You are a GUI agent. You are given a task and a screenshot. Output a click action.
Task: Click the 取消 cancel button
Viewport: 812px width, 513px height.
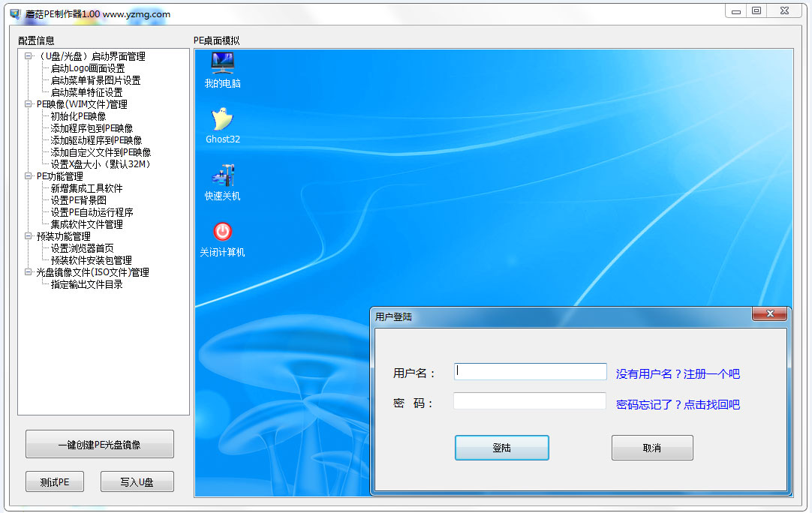click(652, 447)
